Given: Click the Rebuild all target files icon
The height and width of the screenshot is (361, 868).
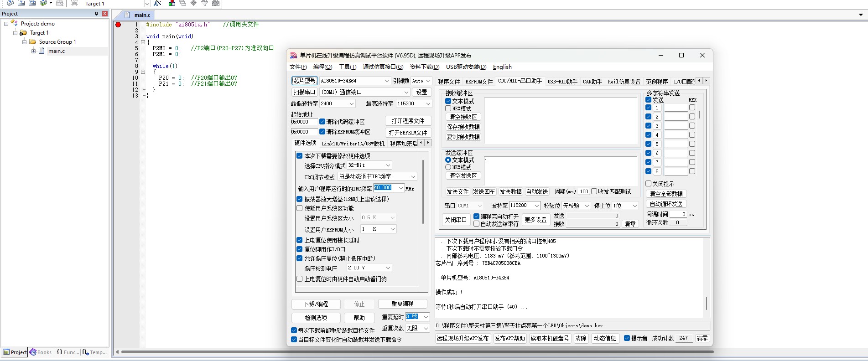Looking at the screenshot, I should 32,3.
